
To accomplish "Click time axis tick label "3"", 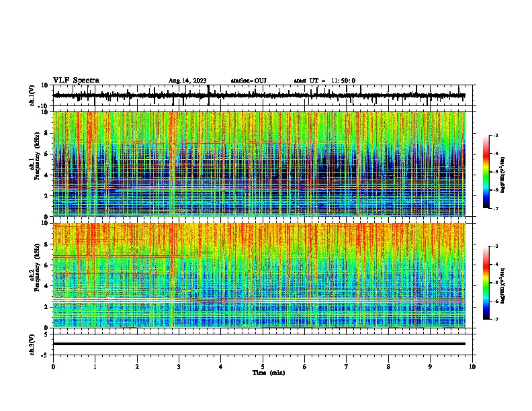I will pyautogui.click(x=179, y=367).
